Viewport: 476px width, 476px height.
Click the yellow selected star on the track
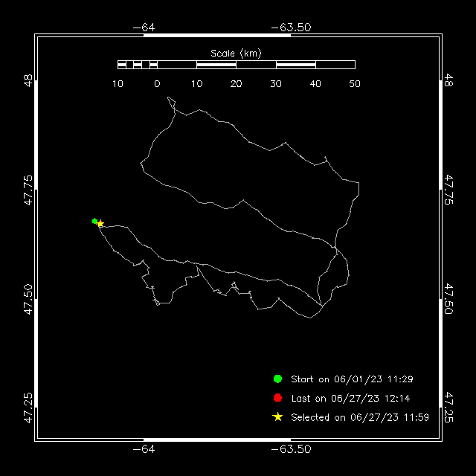tap(100, 224)
